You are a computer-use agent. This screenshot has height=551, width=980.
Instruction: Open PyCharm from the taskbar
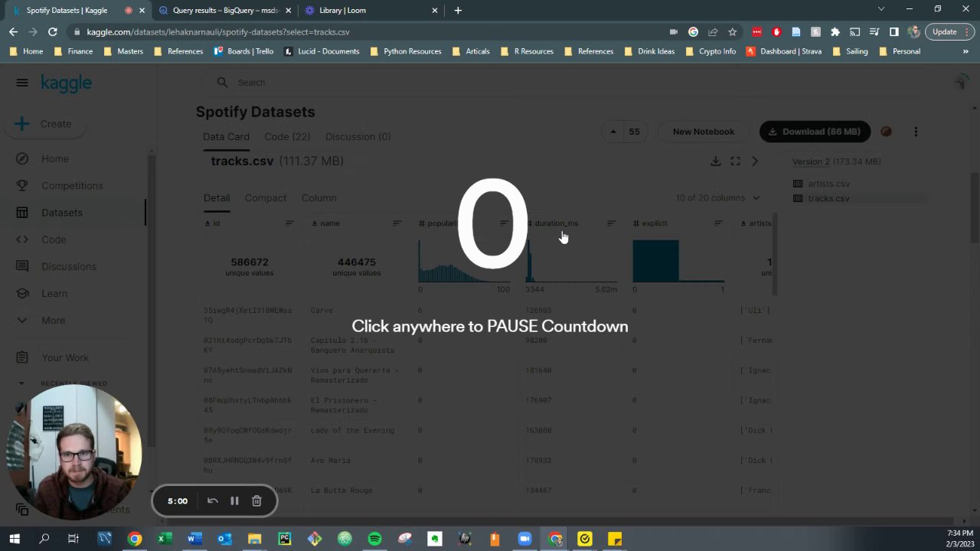284,540
